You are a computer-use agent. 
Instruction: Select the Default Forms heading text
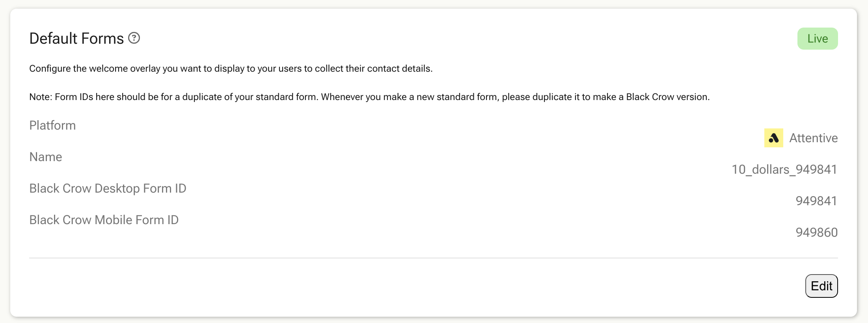click(76, 39)
